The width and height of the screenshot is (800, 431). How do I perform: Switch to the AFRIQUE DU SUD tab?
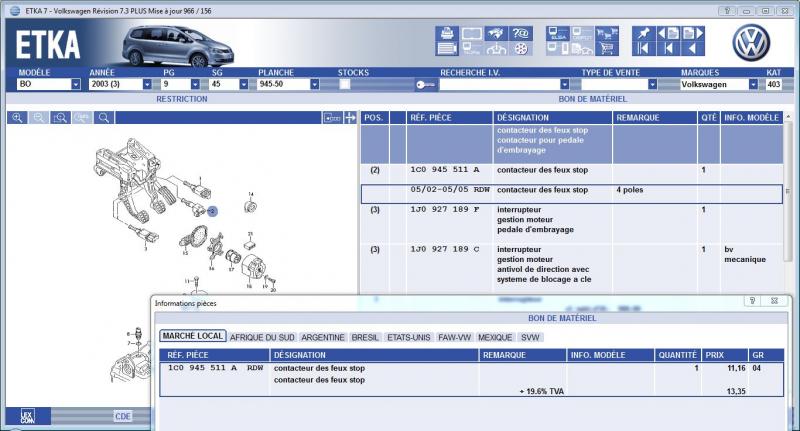pos(262,338)
